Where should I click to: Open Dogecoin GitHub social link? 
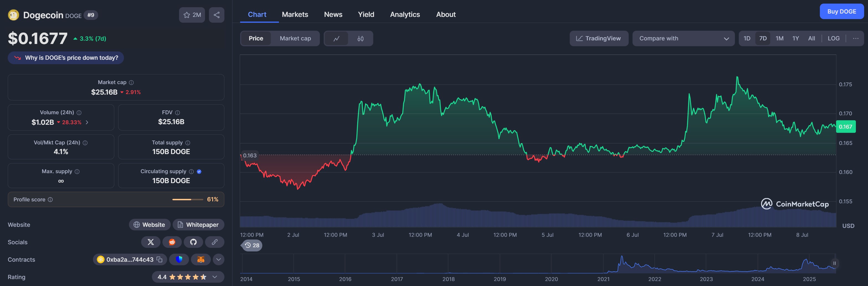pyautogui.click(x=193, y=242)
